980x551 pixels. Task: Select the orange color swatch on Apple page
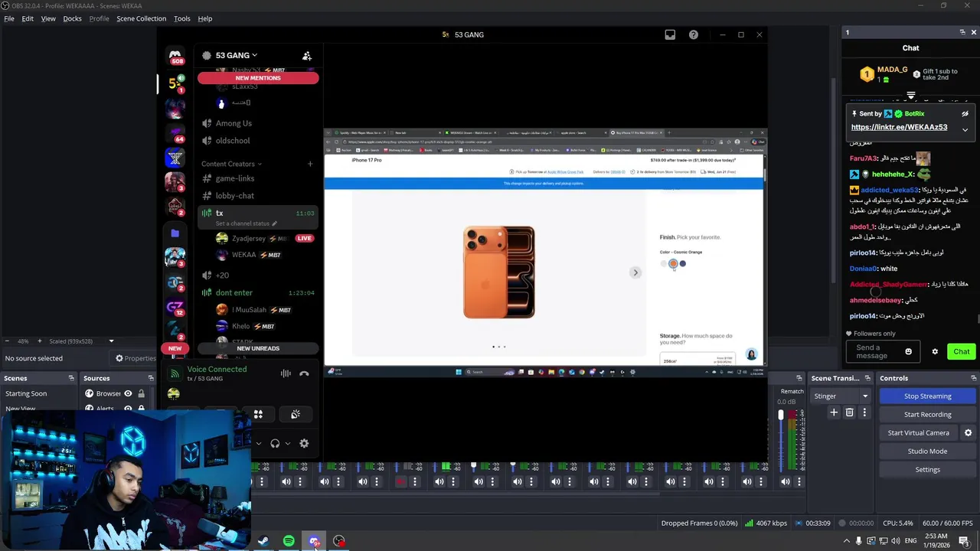point(673,264)
